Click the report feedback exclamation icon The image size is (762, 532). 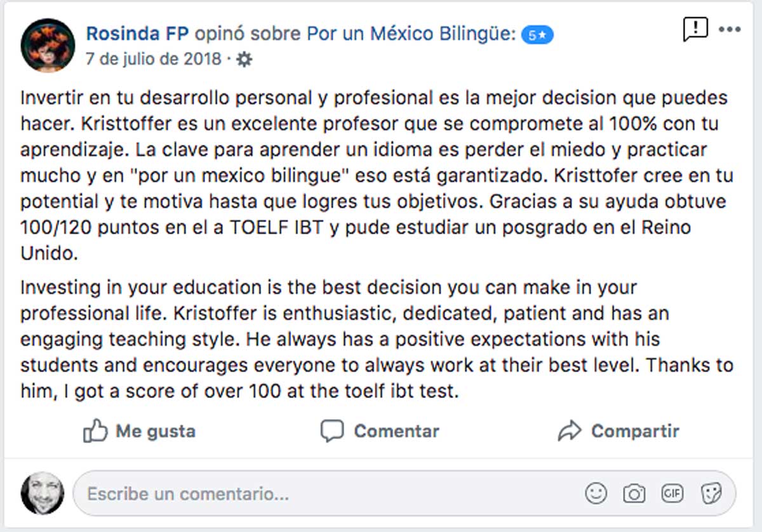(x=695, y=29)
